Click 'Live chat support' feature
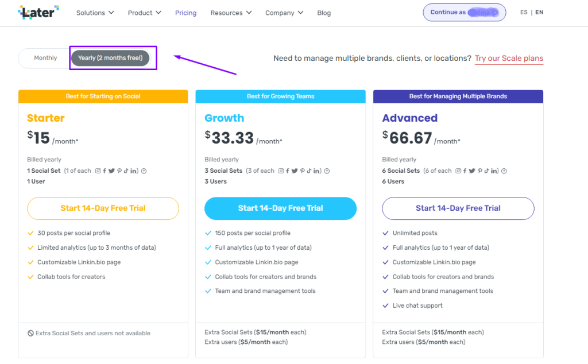This screenshot has width=588, height=364. (x=417, y=305)
